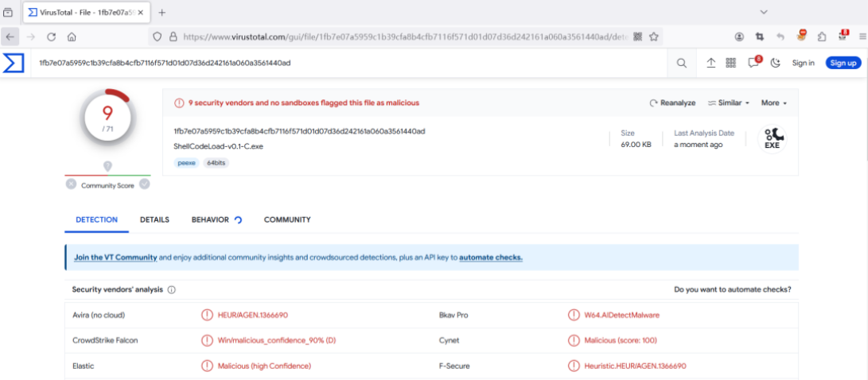This screenshot has width=868, height=380.
Task: Click the QR code icon in address bar
Action: (x=638, y=37)
